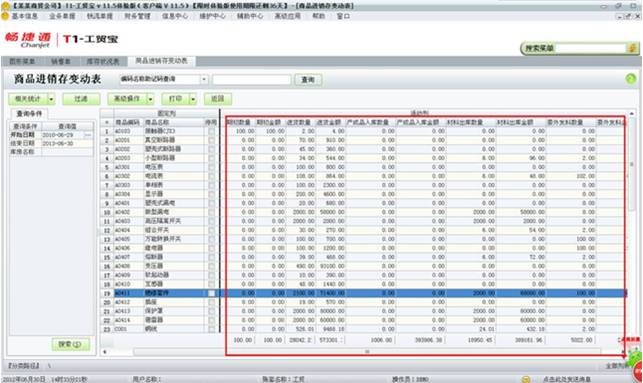
Task: Click the yellow message icon in status bar
Action: (x=526, y=379)
